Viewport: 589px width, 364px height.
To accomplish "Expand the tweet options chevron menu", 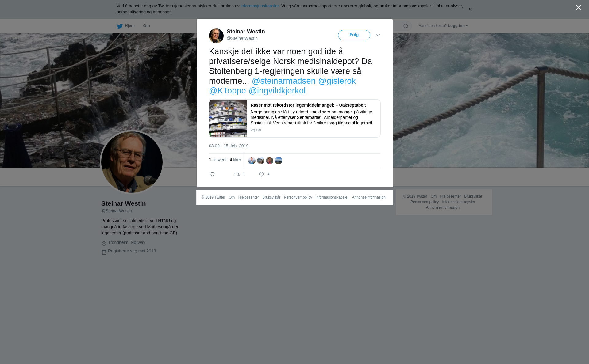I will point(378,35).
